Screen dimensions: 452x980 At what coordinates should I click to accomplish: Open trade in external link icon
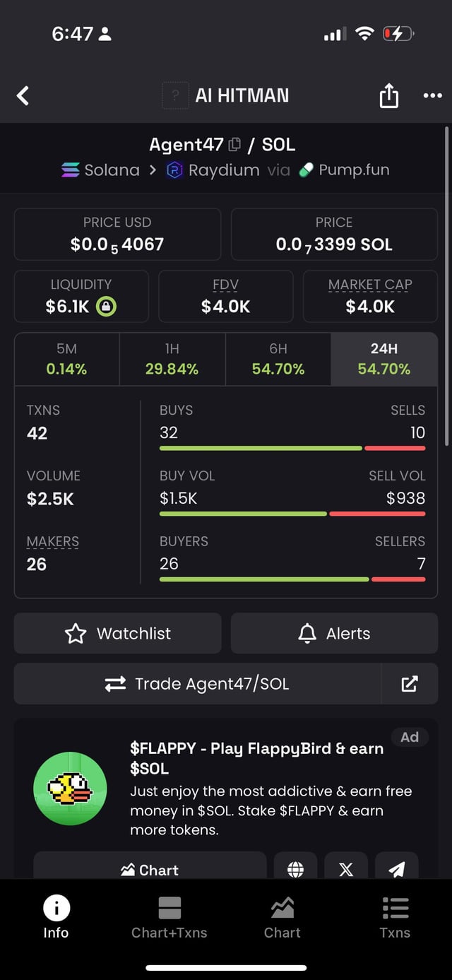(410, 683)
